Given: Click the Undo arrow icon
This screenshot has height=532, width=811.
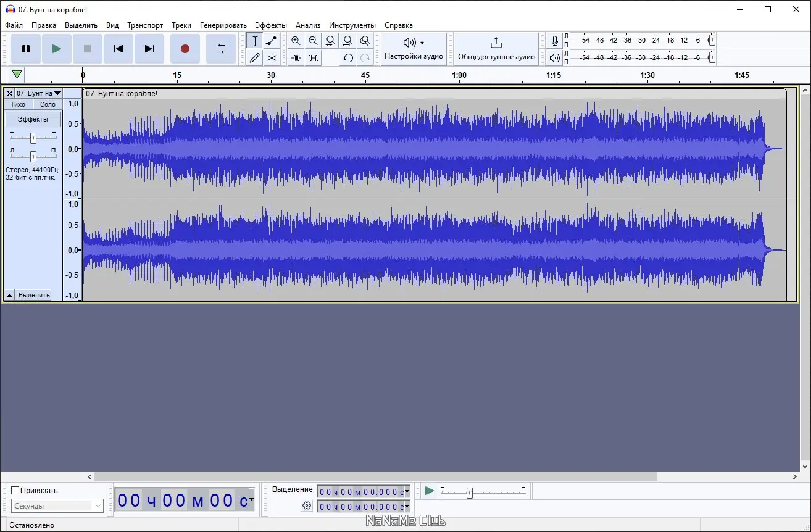Looking at the screenshot, I should point(348,58).
